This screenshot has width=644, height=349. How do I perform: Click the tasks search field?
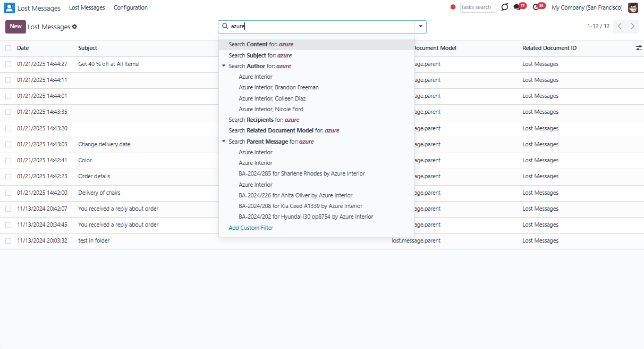[x=478, y=7]
